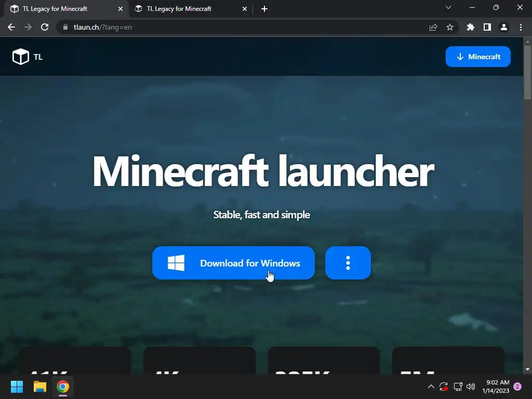
Task: Restore down the Chrome window
Action: tap(496, 7)
